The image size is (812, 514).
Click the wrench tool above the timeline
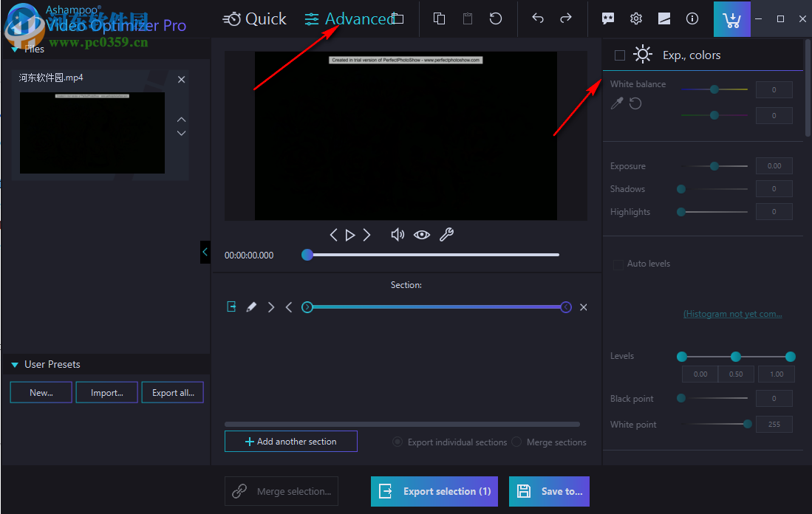coord(446,234)
